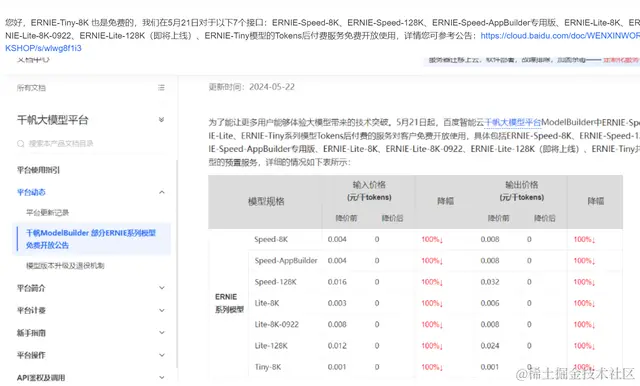Image resolution: width=640 pixels, height=386 pixels.
Task: Expand the 平台计费 section chevron
Action: 162,311
